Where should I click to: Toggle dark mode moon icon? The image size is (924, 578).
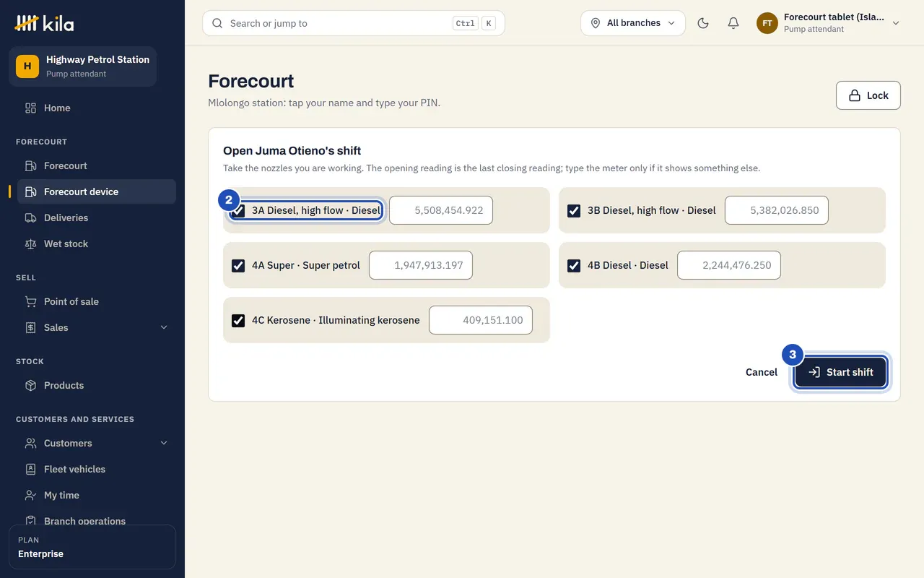pos(703,23)
